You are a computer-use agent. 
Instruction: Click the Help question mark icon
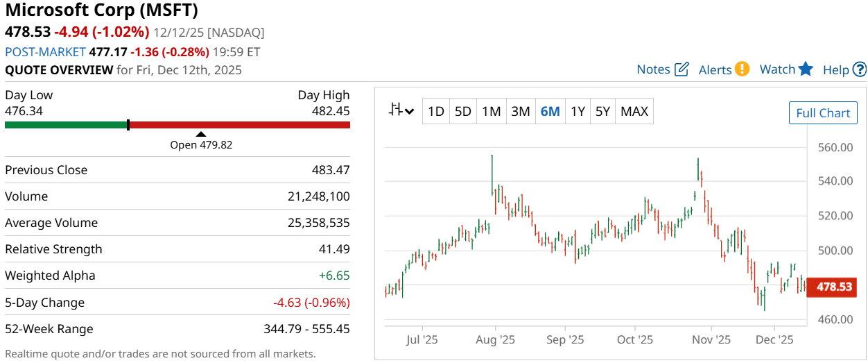(x=860, y=69)
